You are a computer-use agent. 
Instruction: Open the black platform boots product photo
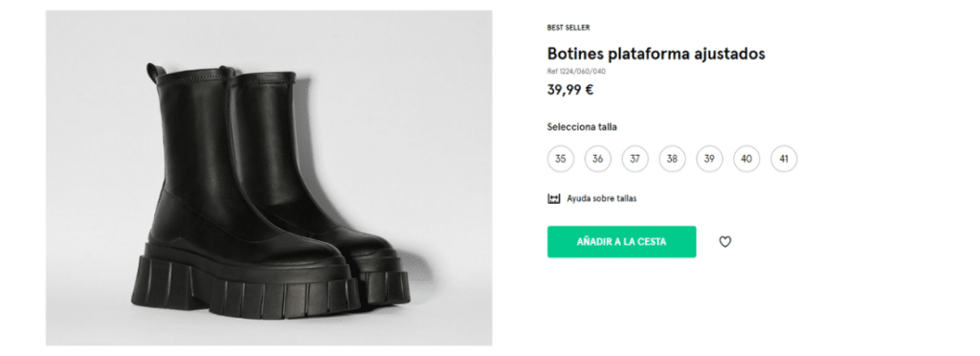point(269,178)
